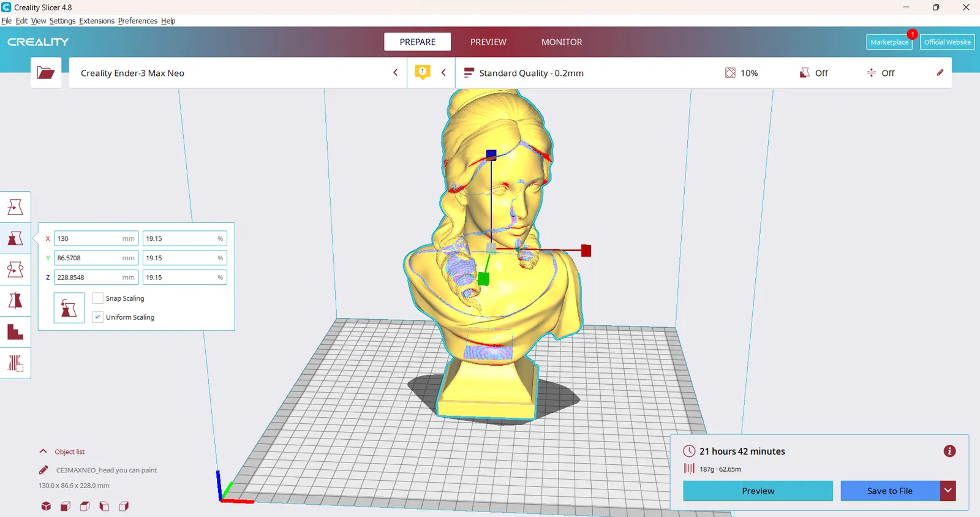Click the info icon beside the print time
980x517 pixels.
click(950, 451)
